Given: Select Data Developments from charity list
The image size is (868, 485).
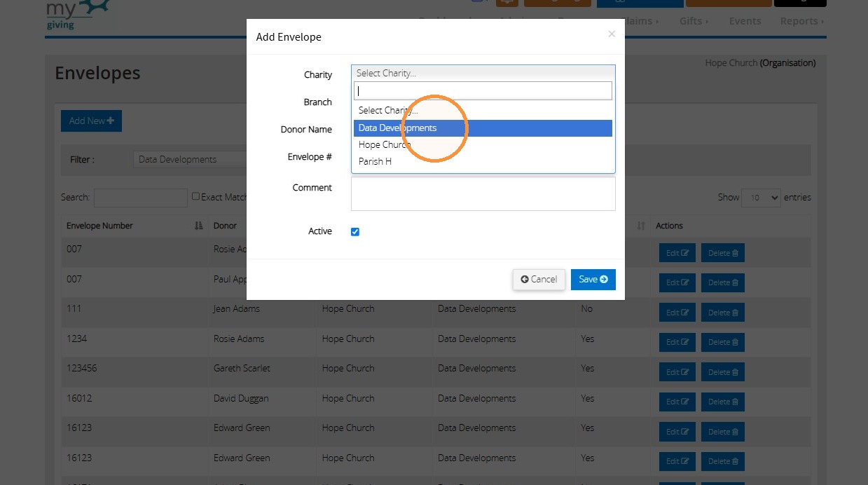Looking at the screenshot, I should pos(483,128).
